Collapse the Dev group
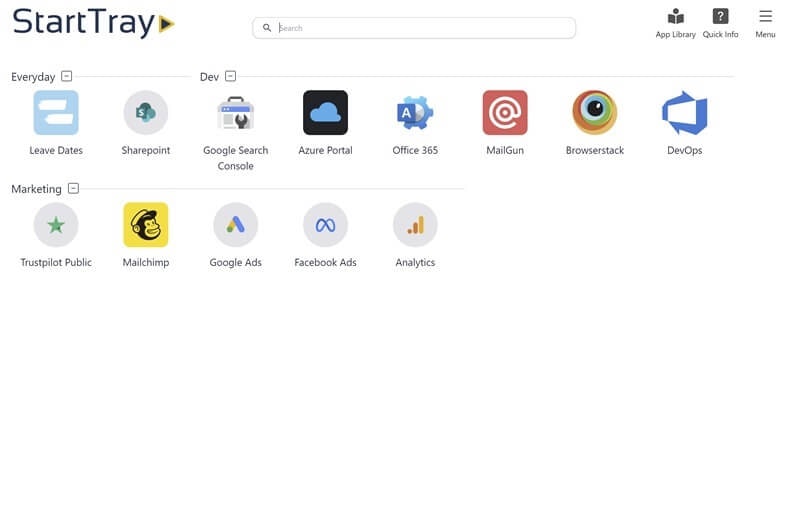This screenshot has height=506, width=800. tap(231, 76)
